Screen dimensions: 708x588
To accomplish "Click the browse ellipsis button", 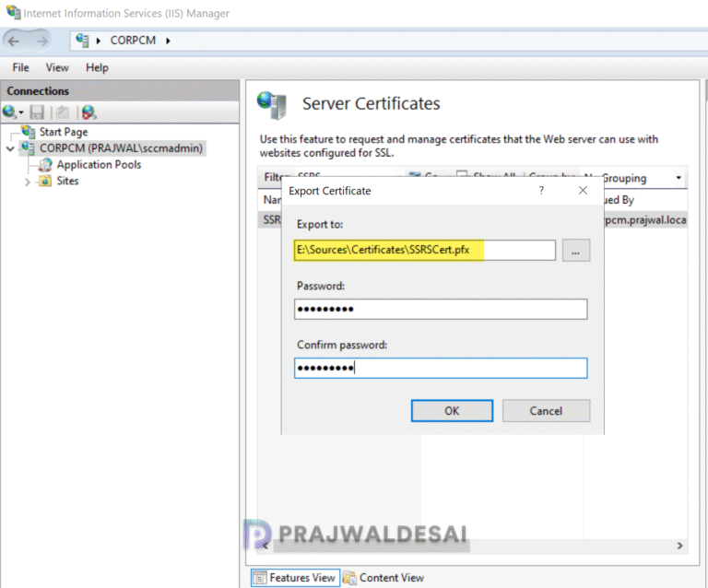I will (x=575, y=251).
